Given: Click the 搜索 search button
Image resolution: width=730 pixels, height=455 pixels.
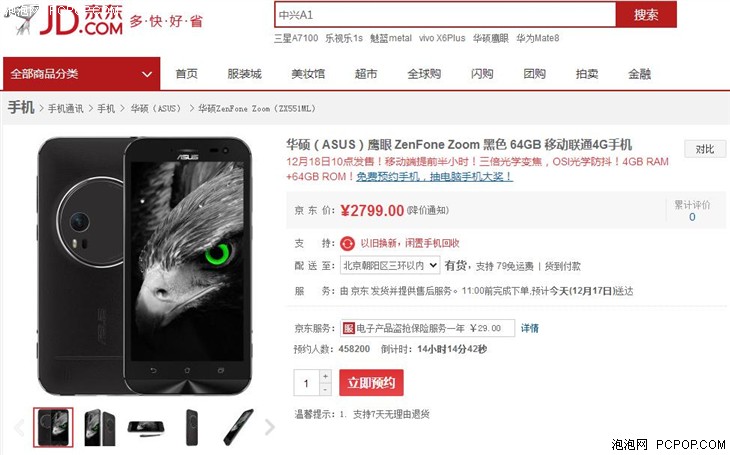Looking at the screenshot, I should point(646,14).
